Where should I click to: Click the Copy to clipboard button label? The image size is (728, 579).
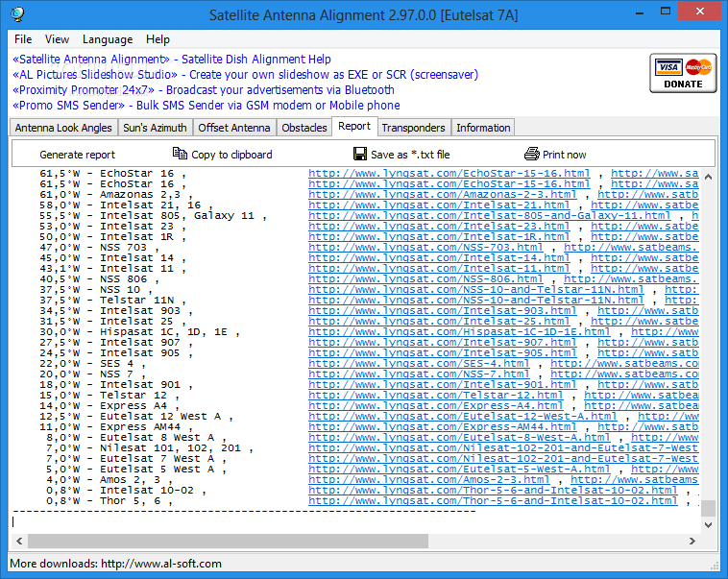point(231,155)
